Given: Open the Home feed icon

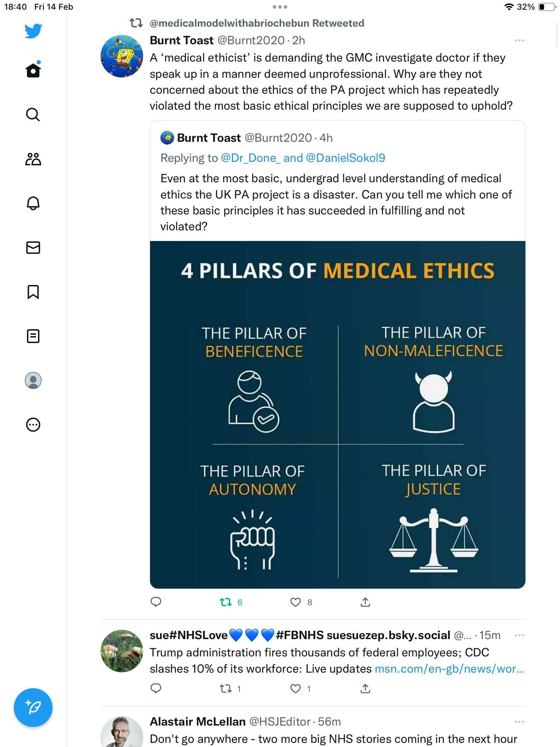Looking at the screenshot, I should click(33, 70).
